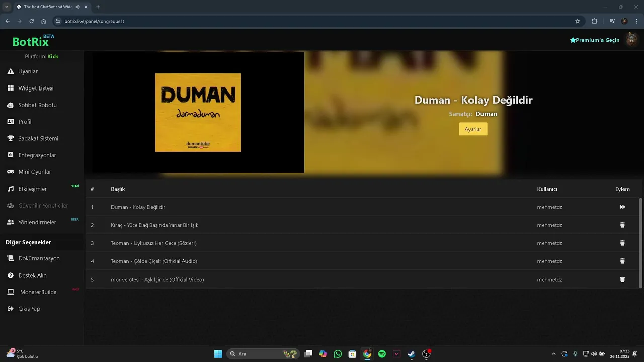The image size is (644, 362).
Task: Delete Teoman - Çölde Çiçek request
Action: tap(622, 261)
